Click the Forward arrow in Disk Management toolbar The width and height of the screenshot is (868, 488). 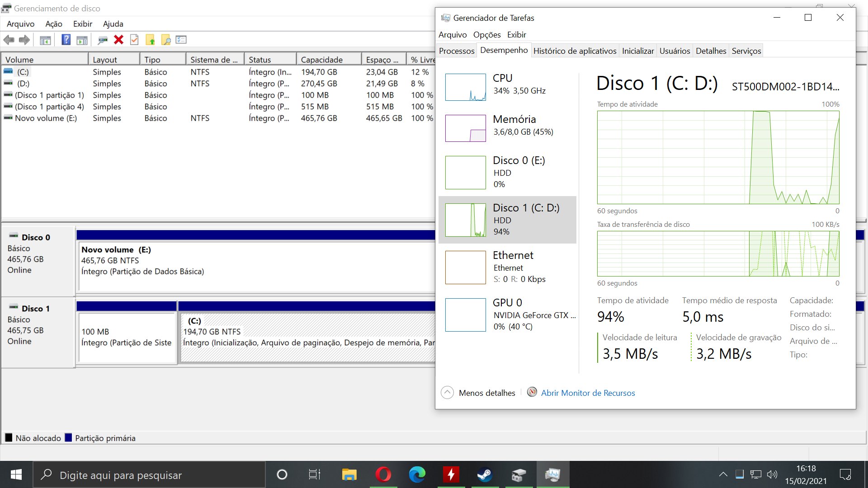pos(24,40)
